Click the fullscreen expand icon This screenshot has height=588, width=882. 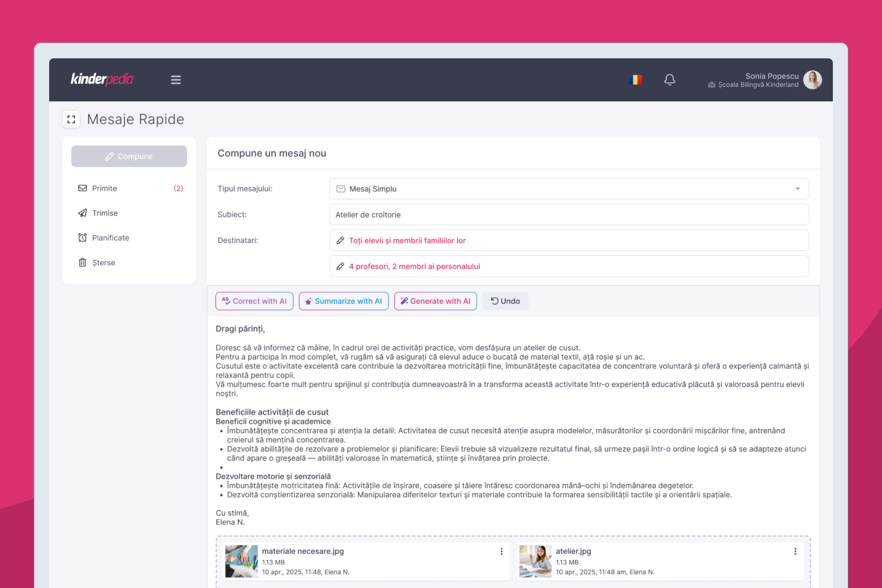click(x=71, y=119)
